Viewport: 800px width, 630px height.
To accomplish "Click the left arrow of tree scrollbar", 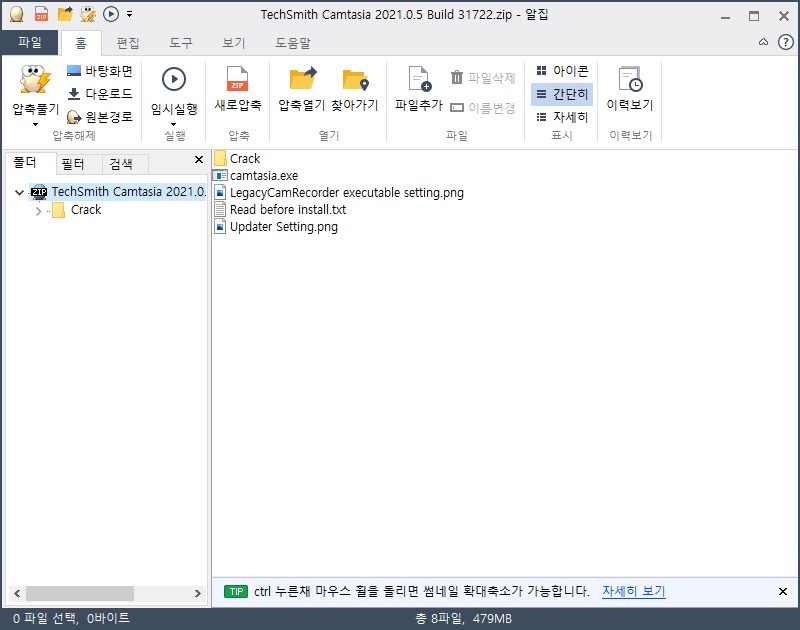I will (17, 593).
